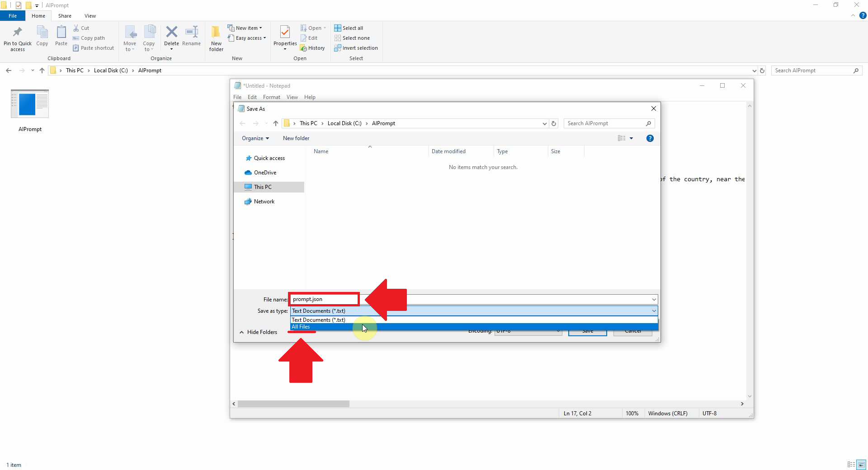Image resolution: width=868 pixels, height=470 pixels.
Task: Click Save As dialog help icon
Action: [650, 138]
